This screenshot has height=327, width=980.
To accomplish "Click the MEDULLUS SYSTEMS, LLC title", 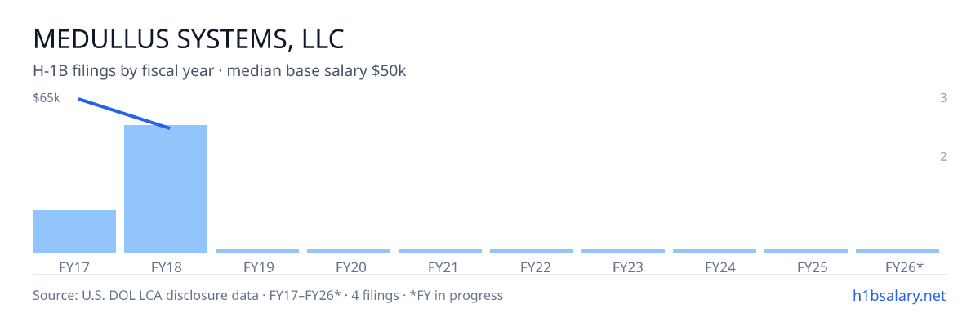I will click(x=189, y=38).
